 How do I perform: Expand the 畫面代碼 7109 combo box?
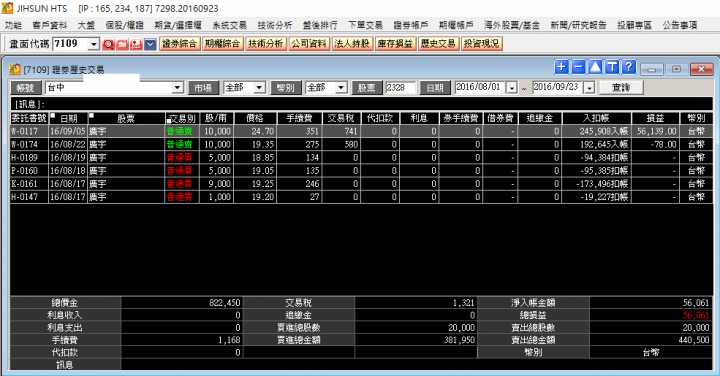point(94,44)
